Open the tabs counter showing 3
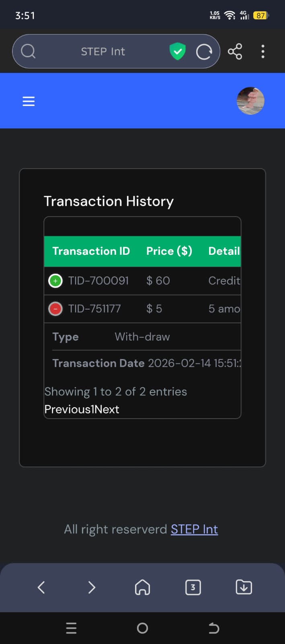The width and height of the screenshot is (285, 644). pos(193,587)
